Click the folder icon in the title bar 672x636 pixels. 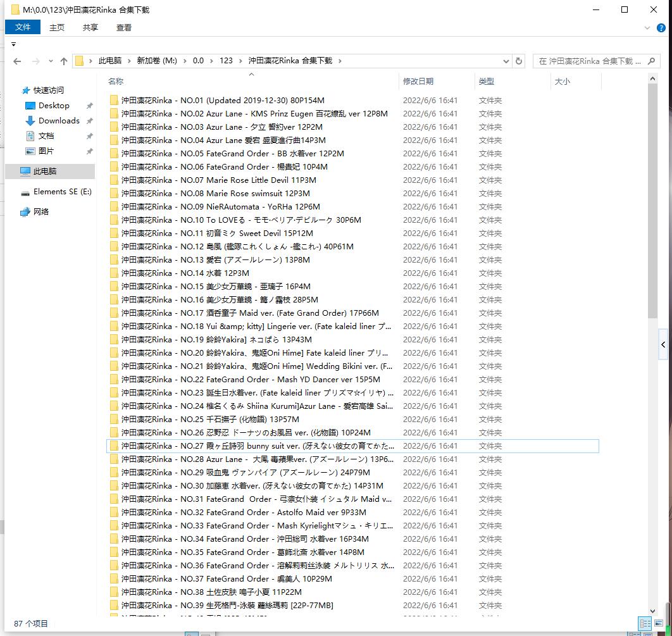coord(15,9)
